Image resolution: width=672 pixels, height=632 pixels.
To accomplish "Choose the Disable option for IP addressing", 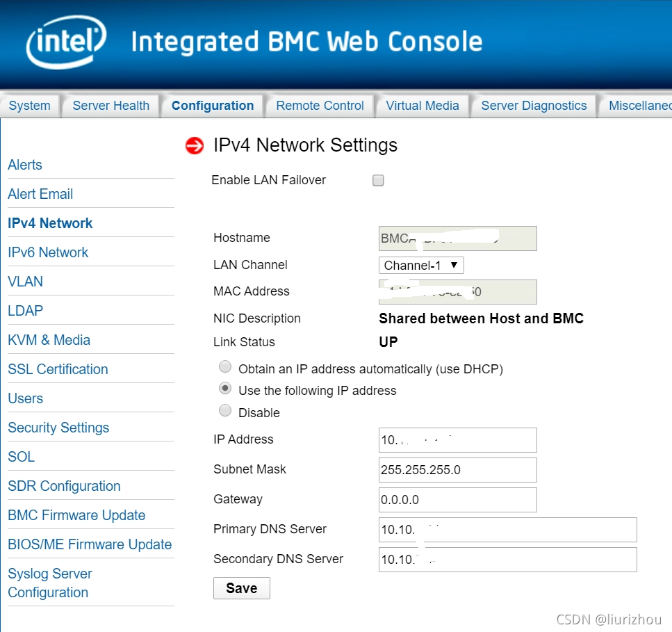I will (x=224, y=410).
